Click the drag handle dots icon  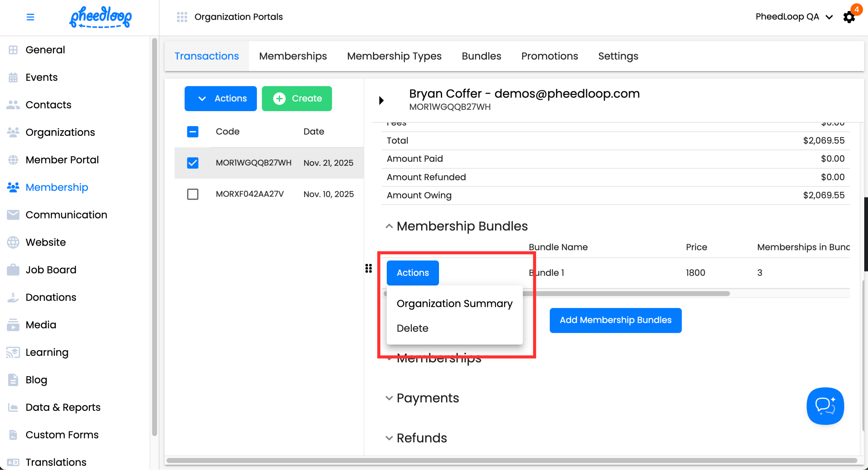(x=369, y=268)
